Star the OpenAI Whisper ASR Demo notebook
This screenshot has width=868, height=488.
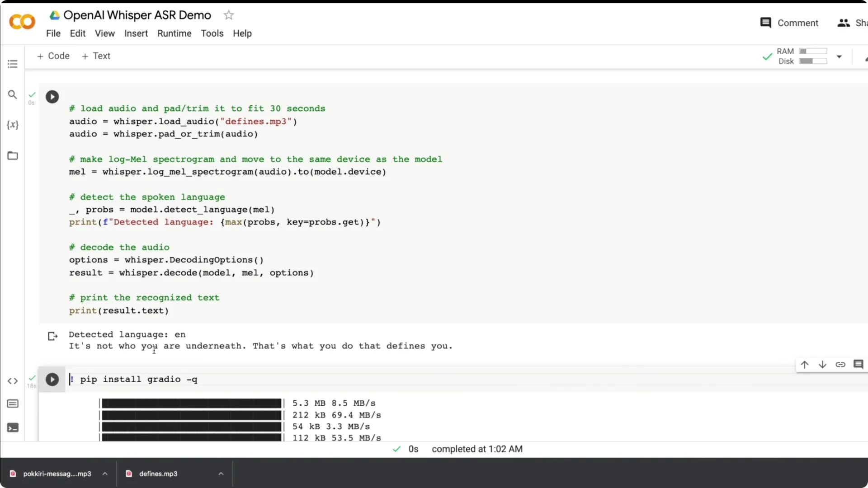[229, 15]
